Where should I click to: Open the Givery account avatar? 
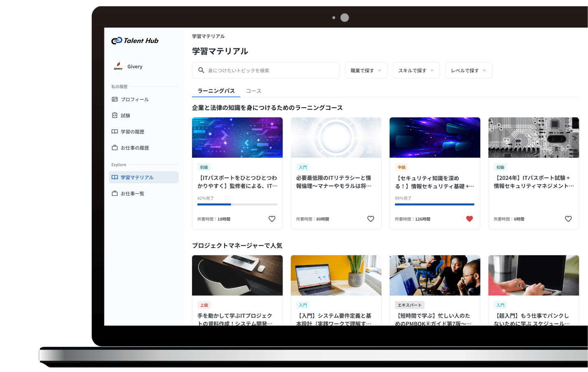coord(118,67)
